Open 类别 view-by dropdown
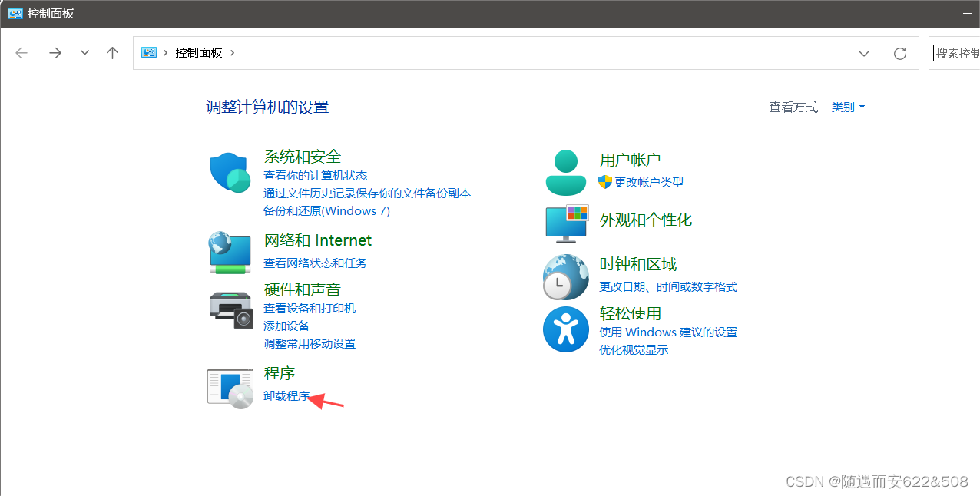Image resolution: width=980 pixels, height=496 pixels. pos(849,107)
